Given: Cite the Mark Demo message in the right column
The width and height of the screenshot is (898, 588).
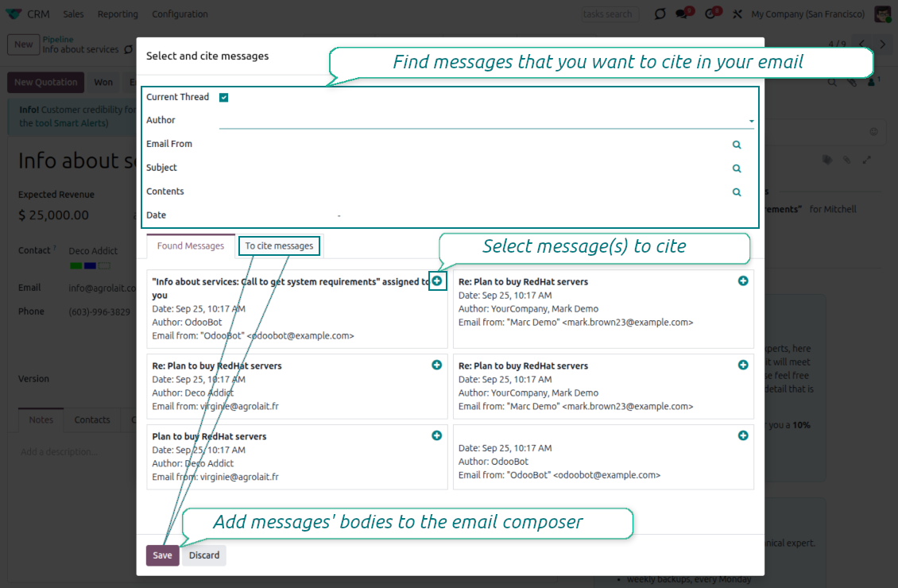Looking at the screenshot, I should tap(742, 280).
